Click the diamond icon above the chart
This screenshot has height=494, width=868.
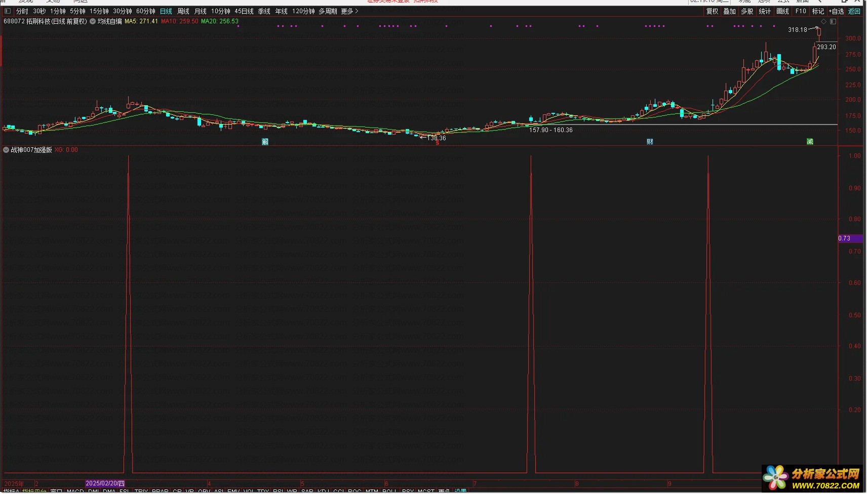824,22
